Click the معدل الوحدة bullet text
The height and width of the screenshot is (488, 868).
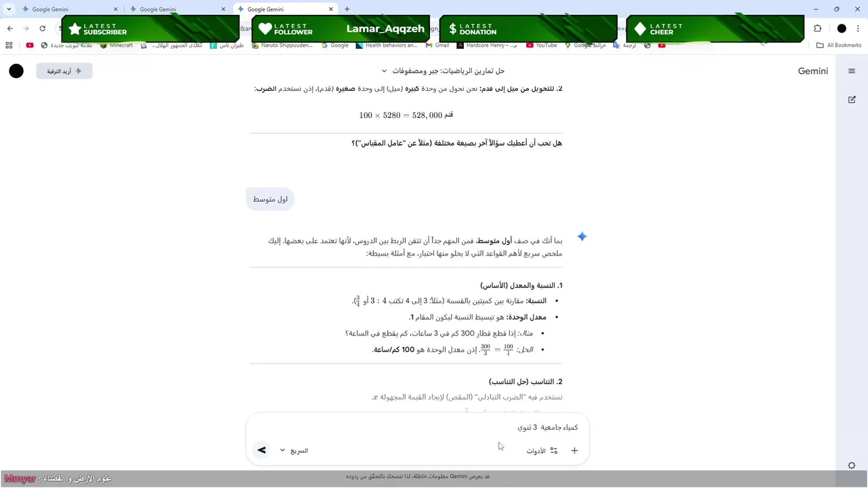click(477, 317)
